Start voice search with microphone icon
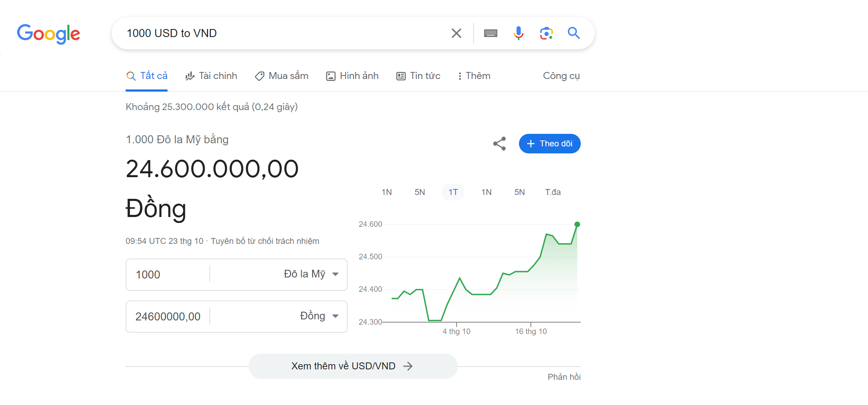This screenshot has width=868, height=405. pyautogui.click(x=518, y=33)
